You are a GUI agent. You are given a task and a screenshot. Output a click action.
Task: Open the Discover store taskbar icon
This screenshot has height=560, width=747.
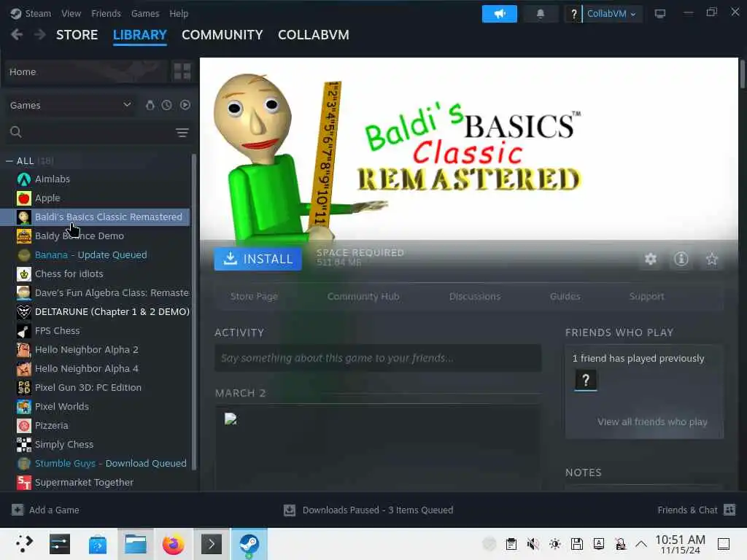pos(98,544)
